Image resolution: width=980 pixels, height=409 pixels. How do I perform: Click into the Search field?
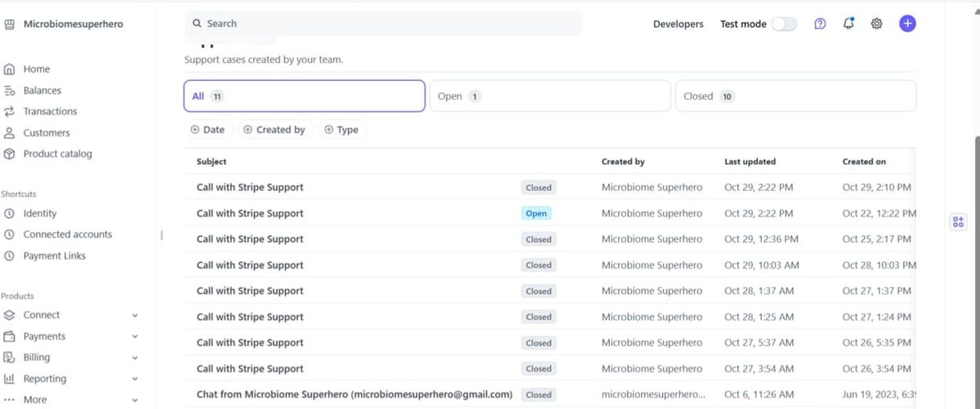tap(383, 24)
